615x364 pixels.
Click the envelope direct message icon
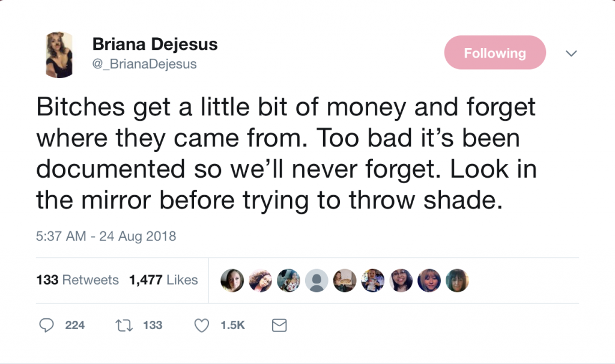pyautogui.click(x=279, y=325)
